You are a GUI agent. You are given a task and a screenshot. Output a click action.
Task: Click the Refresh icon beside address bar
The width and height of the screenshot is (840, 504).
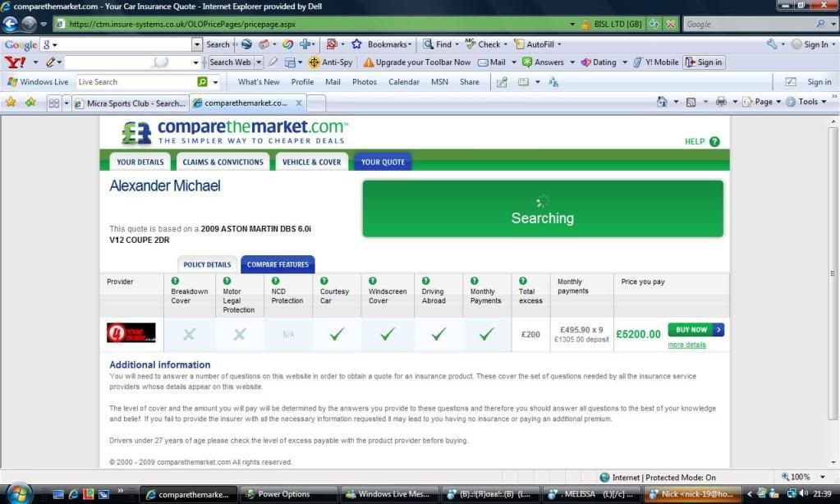point(654,24)
